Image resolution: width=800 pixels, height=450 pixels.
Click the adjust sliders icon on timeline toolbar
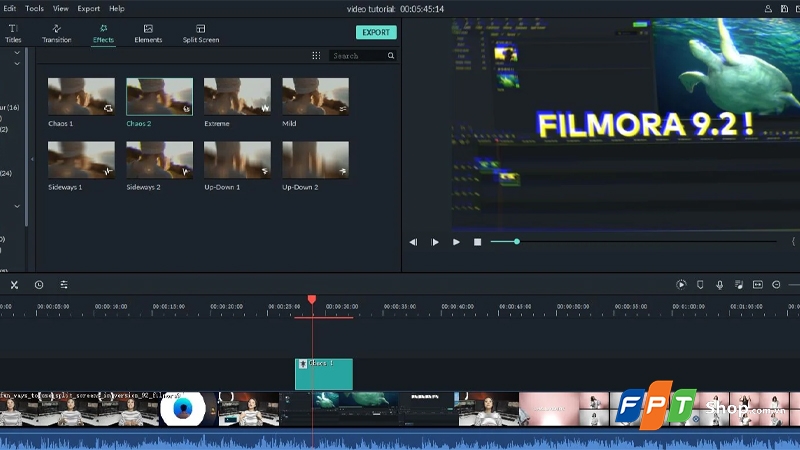click(64, 285)
